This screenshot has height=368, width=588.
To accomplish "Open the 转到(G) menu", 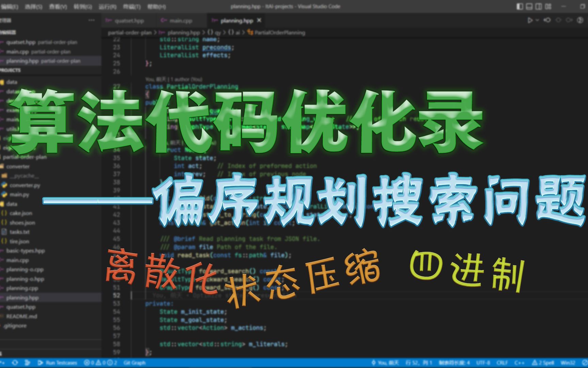I will tap(83, 6).
